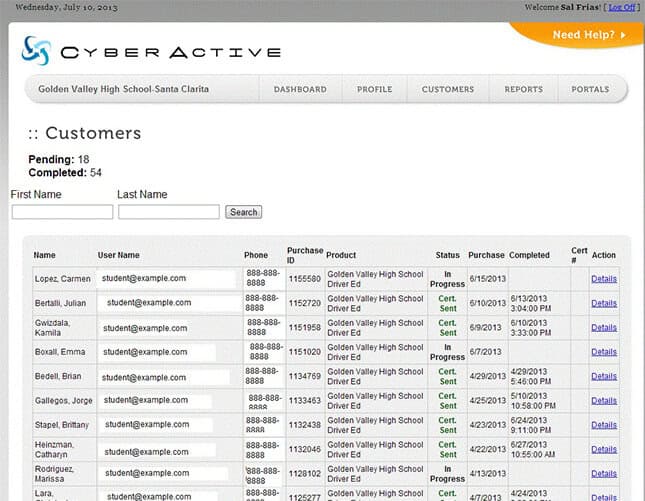Click the Action column header
Image resolution: width=645 pixels, height=501 pixels.
(x=603, y=255)
